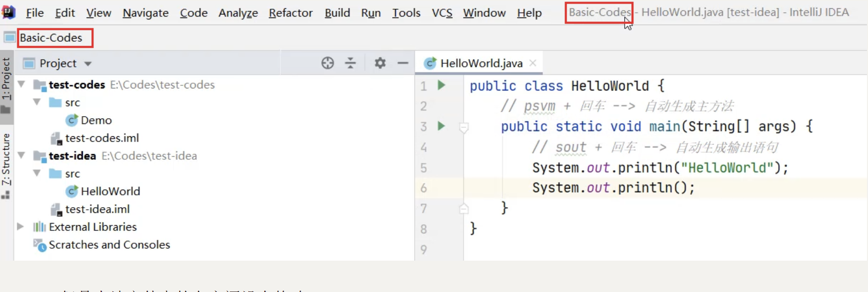
Task: Select test-codes.iml file
Action: (x=102, y=138)
